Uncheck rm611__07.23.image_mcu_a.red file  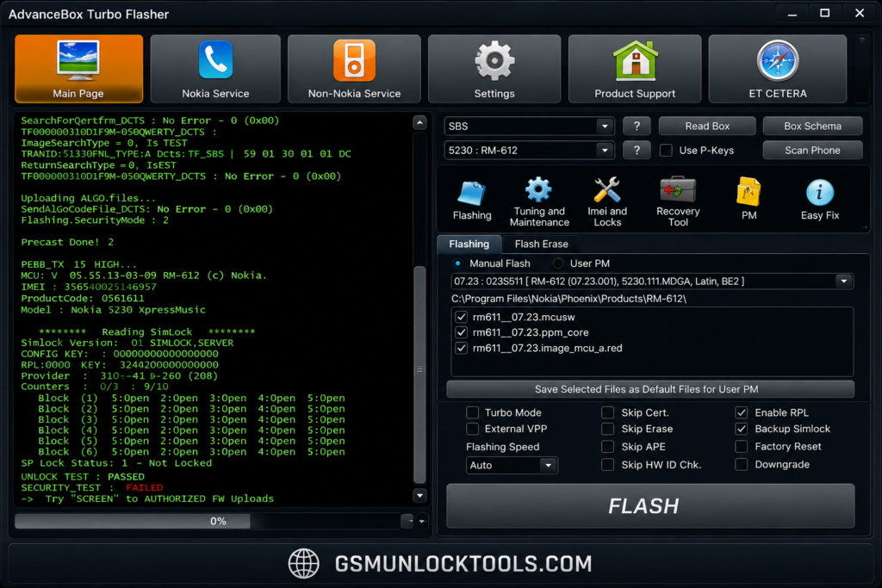[462, 348]
